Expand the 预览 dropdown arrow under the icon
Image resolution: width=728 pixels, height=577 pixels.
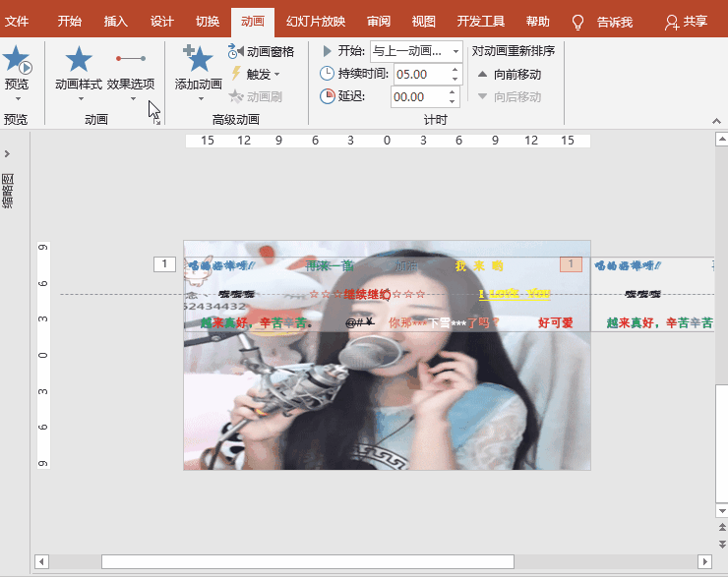click(x=18, y=98)
